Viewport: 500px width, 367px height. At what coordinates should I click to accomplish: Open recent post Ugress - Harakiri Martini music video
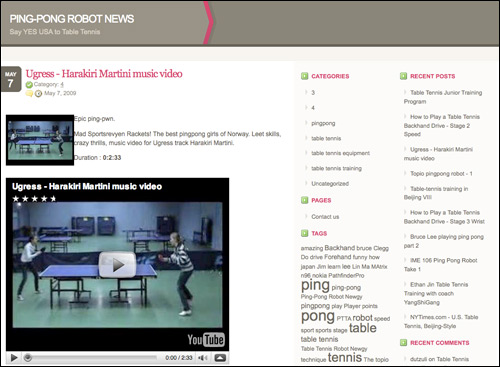tap(438, 154)
